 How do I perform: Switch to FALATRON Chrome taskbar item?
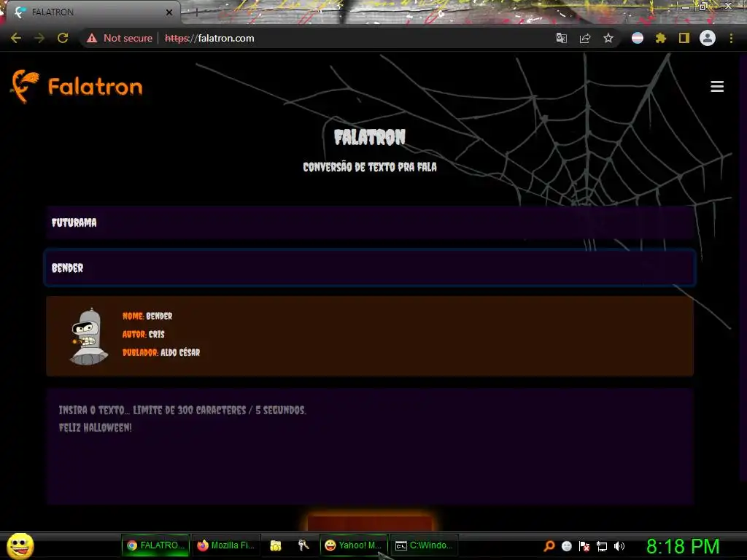point(155,545)
